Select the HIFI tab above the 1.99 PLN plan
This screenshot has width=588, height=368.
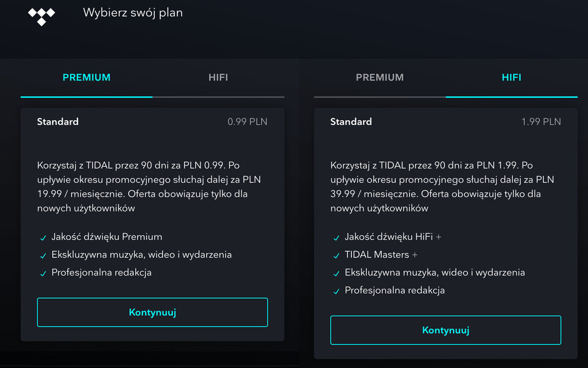[x=512, y=78]
